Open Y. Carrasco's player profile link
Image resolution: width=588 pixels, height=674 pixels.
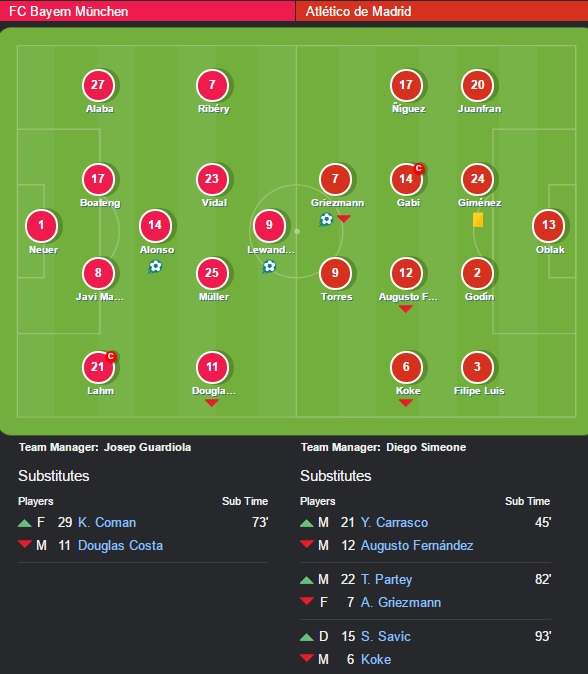point(394,522)
